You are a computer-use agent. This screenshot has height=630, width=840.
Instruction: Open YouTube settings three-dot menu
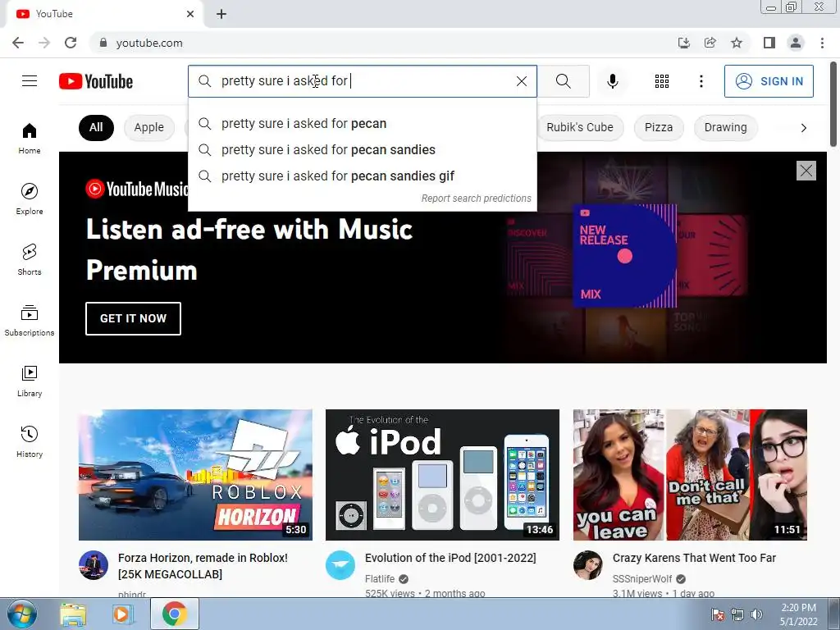point(701,81)
